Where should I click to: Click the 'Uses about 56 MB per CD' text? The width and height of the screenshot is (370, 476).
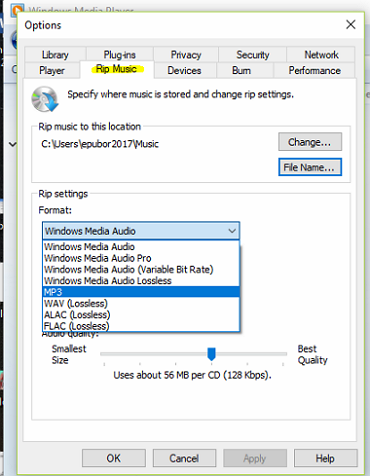coord(192,375)
